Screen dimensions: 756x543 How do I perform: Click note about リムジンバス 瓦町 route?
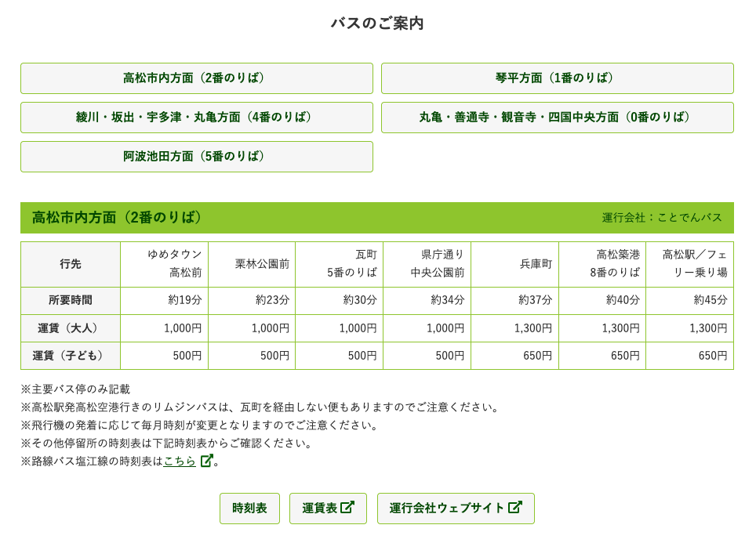pos(260,407)
